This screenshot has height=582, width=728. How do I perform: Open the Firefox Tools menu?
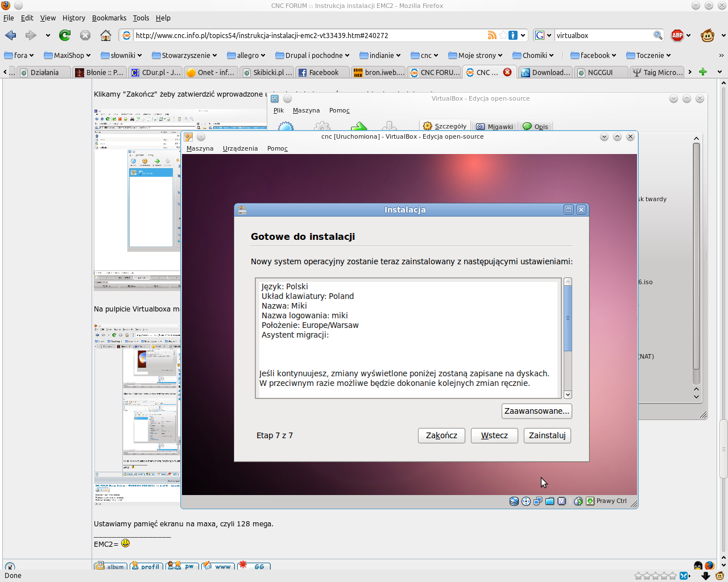[x=140, y=18]
